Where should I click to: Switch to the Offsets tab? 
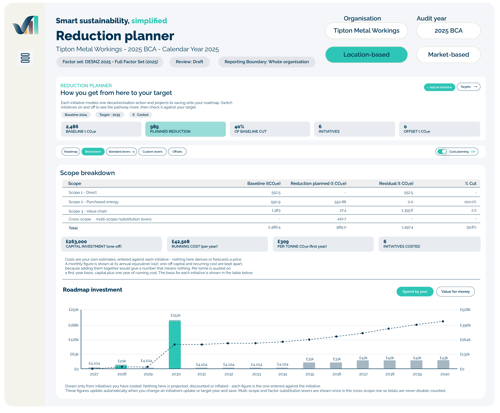(177, 152)
